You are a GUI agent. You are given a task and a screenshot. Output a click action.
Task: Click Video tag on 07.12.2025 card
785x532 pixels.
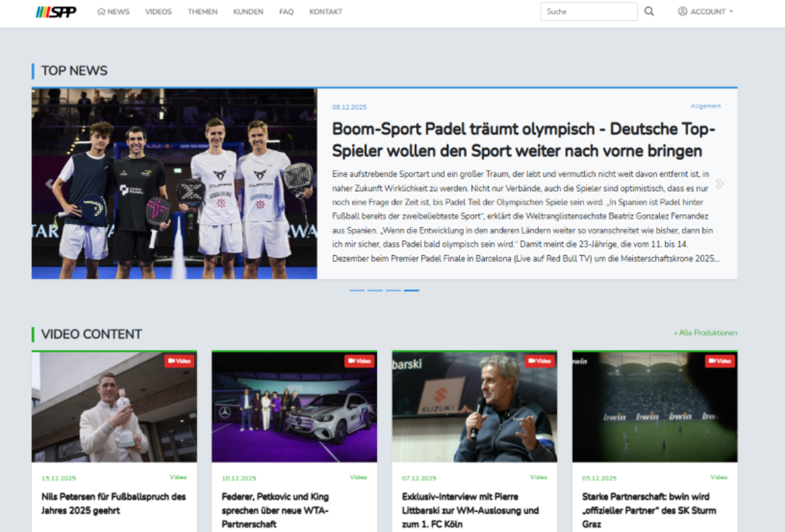pyautogui.click(x=538, y=477)
